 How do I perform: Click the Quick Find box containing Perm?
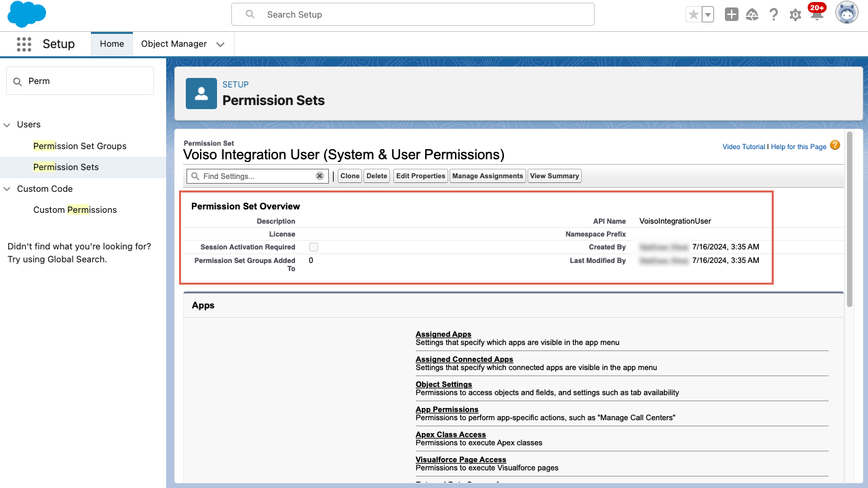80,81
